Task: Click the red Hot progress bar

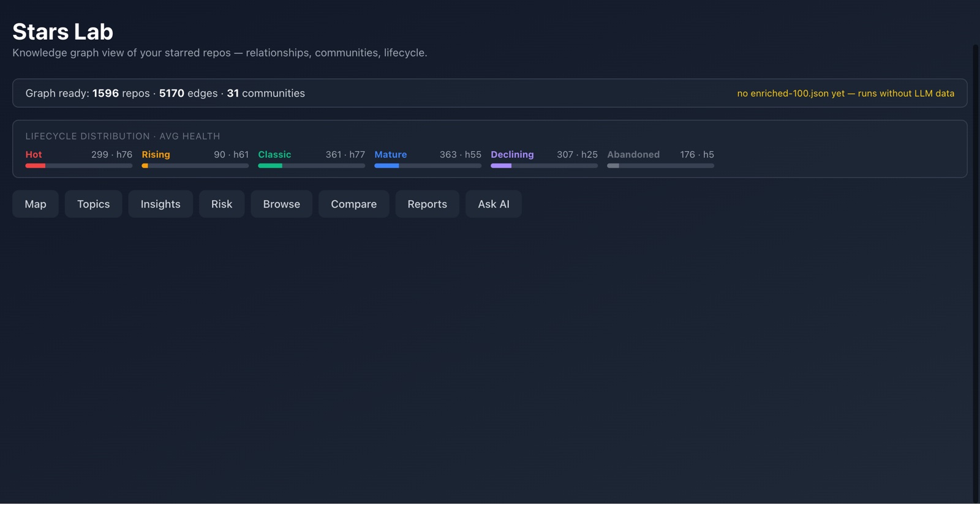Action: [78, 165]
